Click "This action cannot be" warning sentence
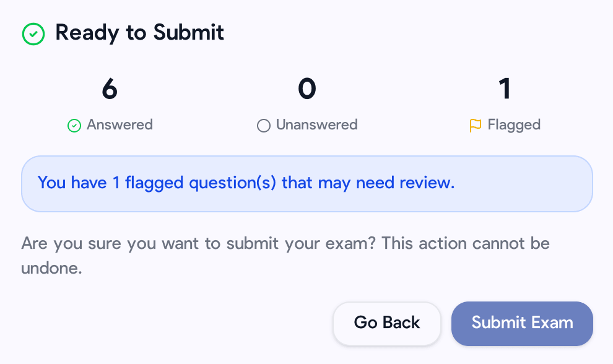613x364 pixels. click(464, 243)
